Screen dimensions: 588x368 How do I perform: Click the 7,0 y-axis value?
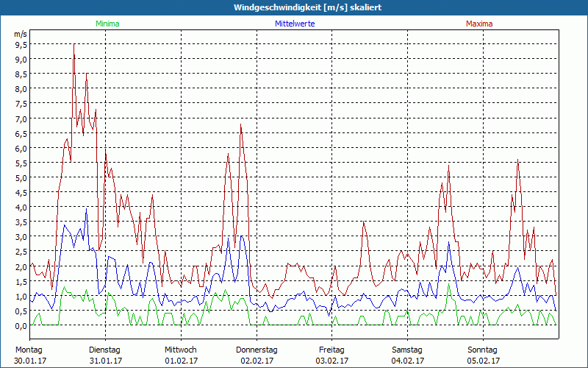(21, 118)
